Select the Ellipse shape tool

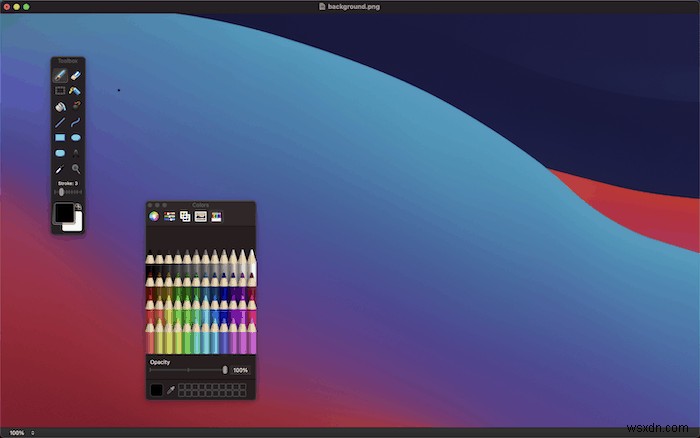(x=76, y=138)
